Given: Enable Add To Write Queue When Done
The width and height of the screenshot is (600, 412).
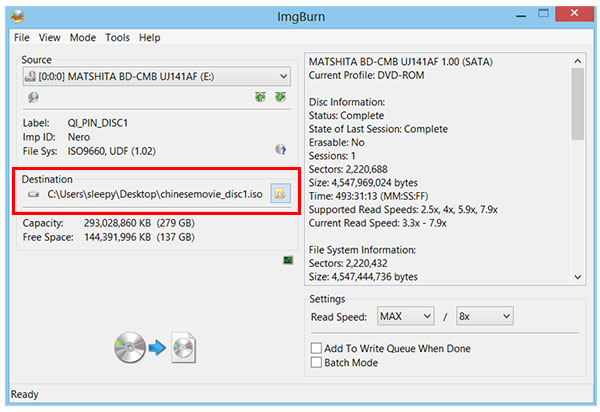Looking at the screenshot, I should coord(317,348).
